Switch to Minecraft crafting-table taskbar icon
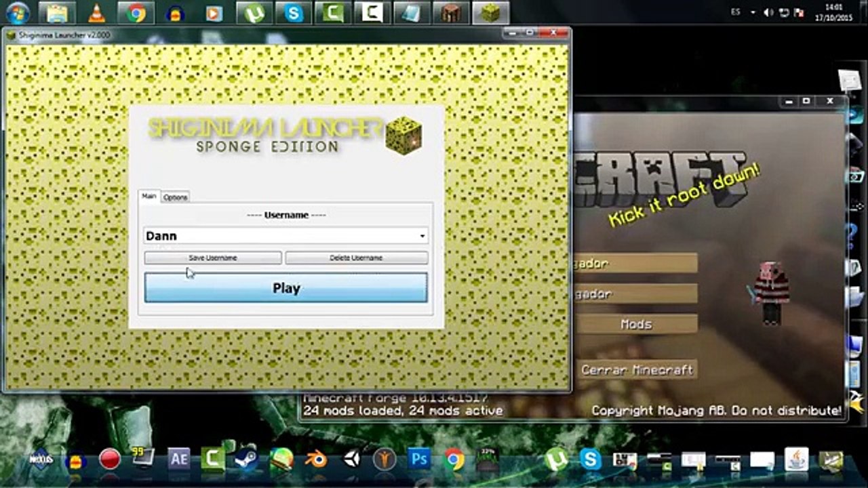 [x=451, y=12]
